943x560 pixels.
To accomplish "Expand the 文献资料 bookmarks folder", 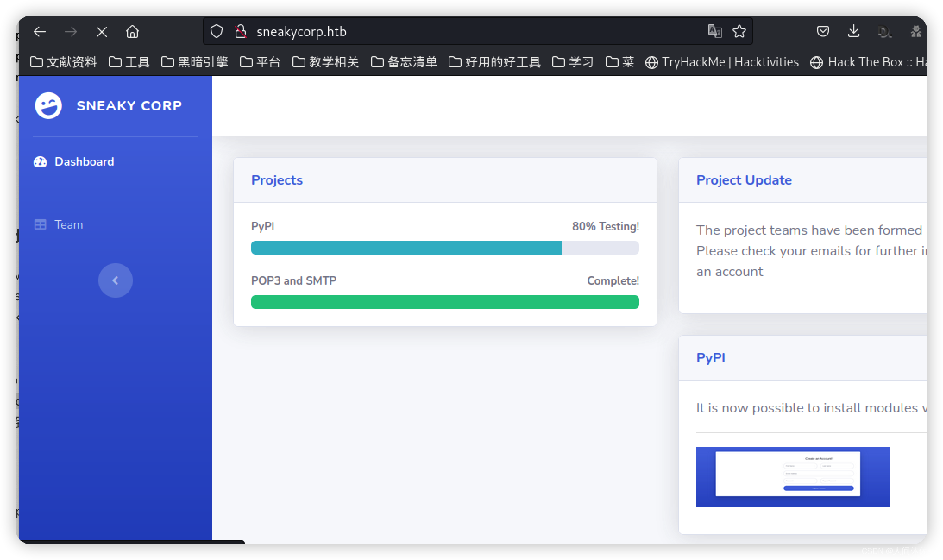I will pyautogui.click(x=64, y=62).
